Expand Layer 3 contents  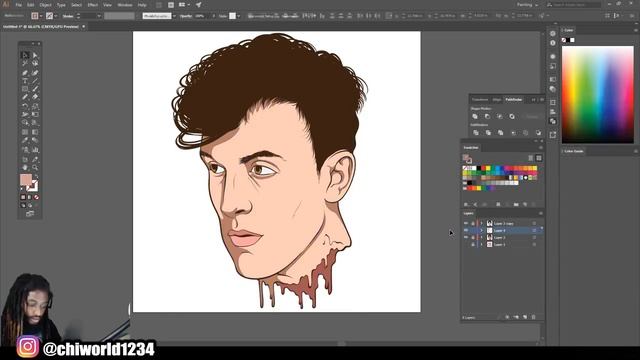coord(481,237)
